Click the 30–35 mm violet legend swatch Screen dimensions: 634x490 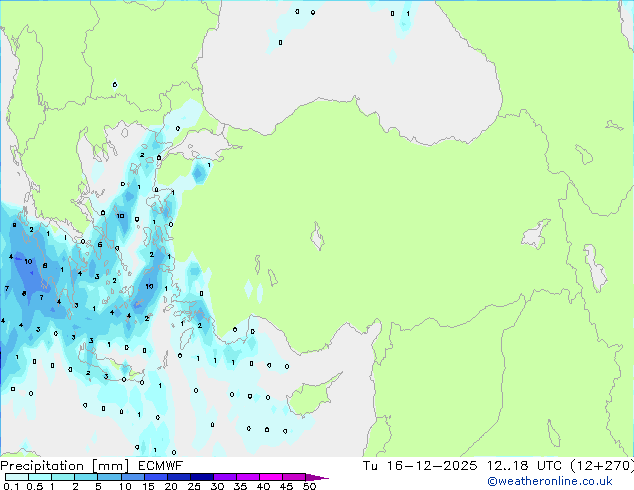coord(225,477)
